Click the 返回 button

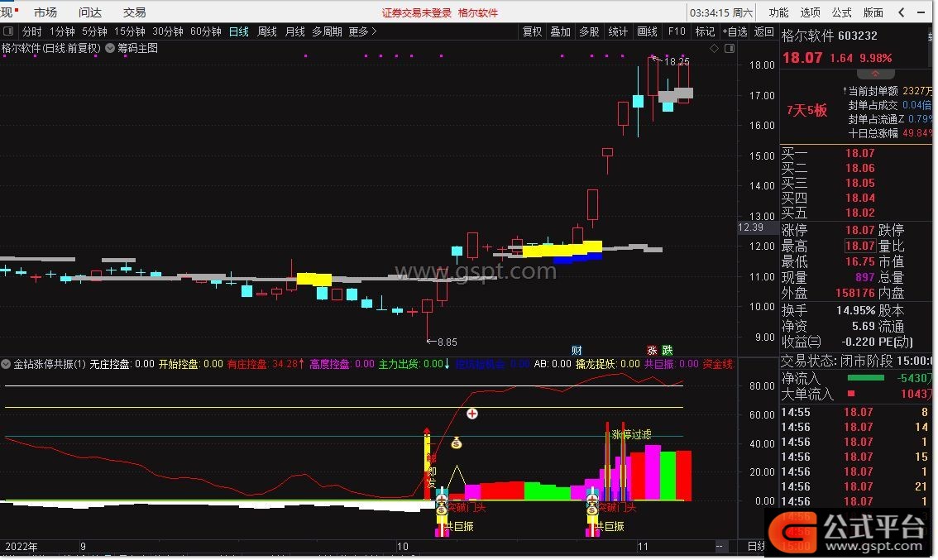click(x=764, y=31)
